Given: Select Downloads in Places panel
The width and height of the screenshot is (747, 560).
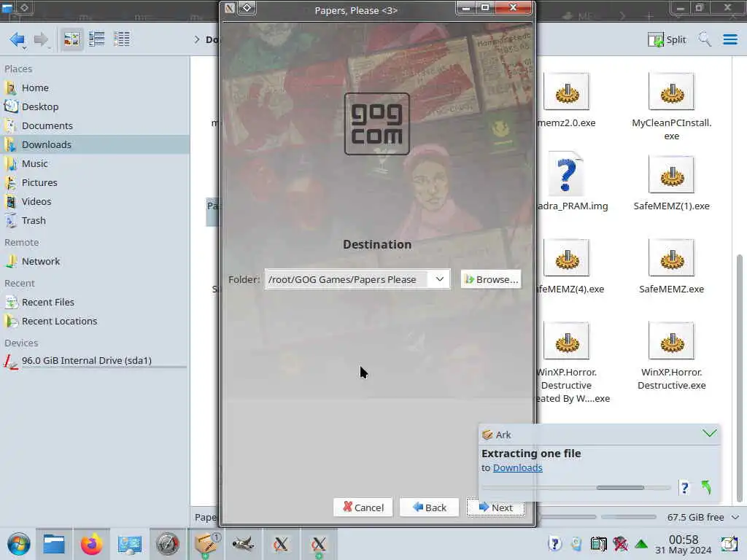Looking at the screenshot, I should tap(95, 145).
